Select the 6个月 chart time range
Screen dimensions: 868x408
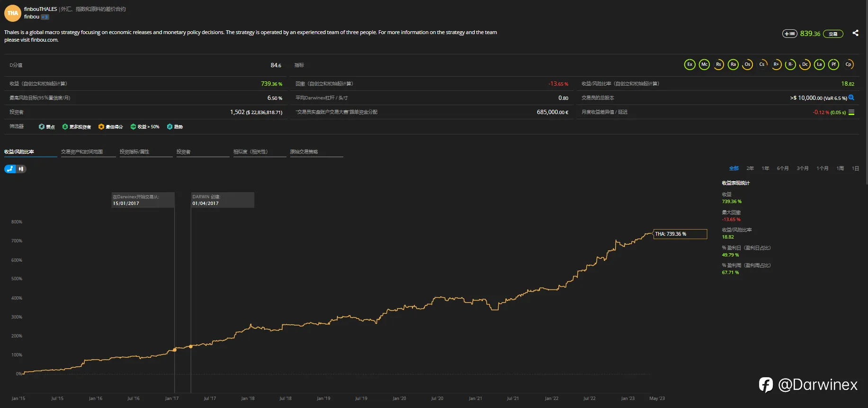tap(783, 169)
